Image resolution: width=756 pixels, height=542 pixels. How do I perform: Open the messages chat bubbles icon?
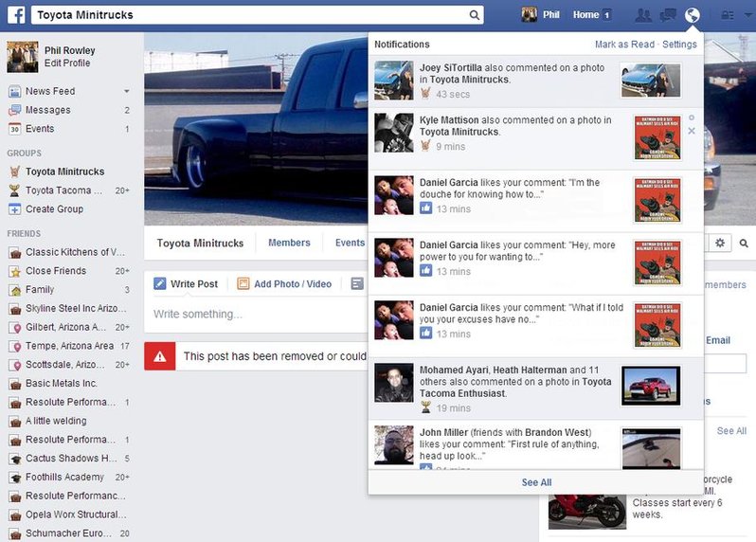[x=668, y=15]
